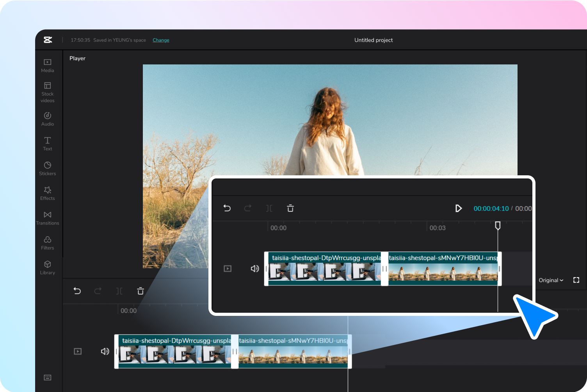Open the Filters panel

[48, 243]
